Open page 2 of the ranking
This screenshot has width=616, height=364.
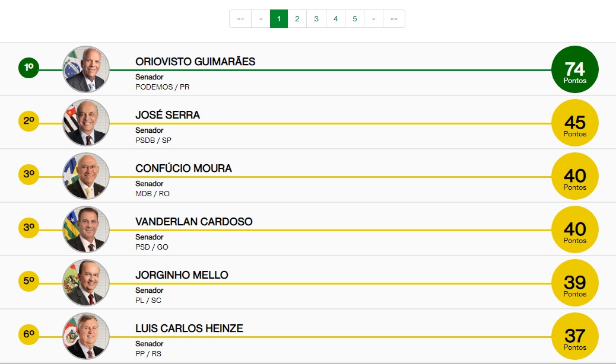297,18
